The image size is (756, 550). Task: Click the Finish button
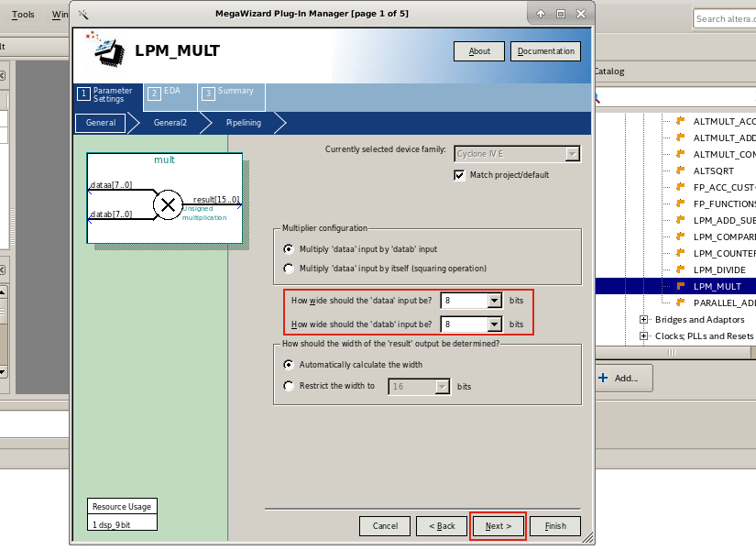click(555, 526)
